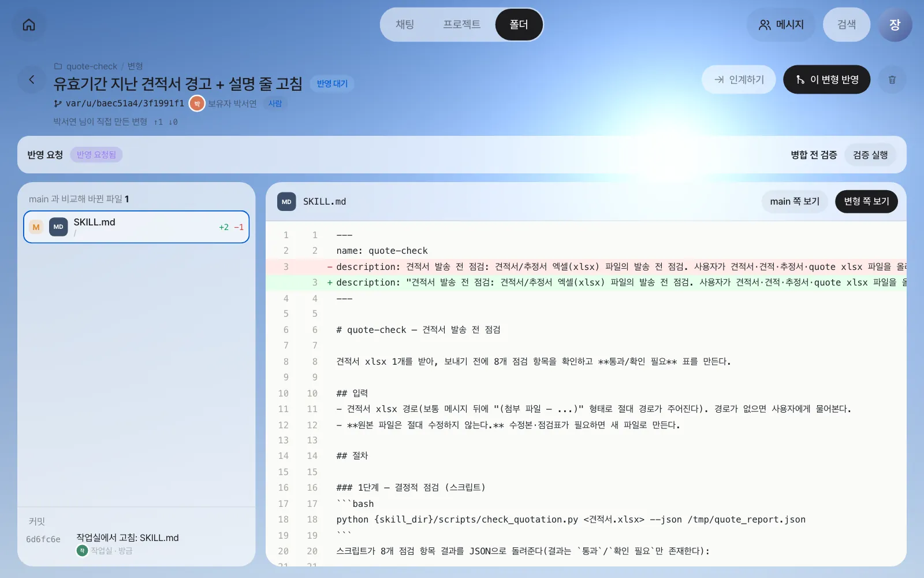
Task: Click the python check_quotation.py command line
Action: pos(571,519)
